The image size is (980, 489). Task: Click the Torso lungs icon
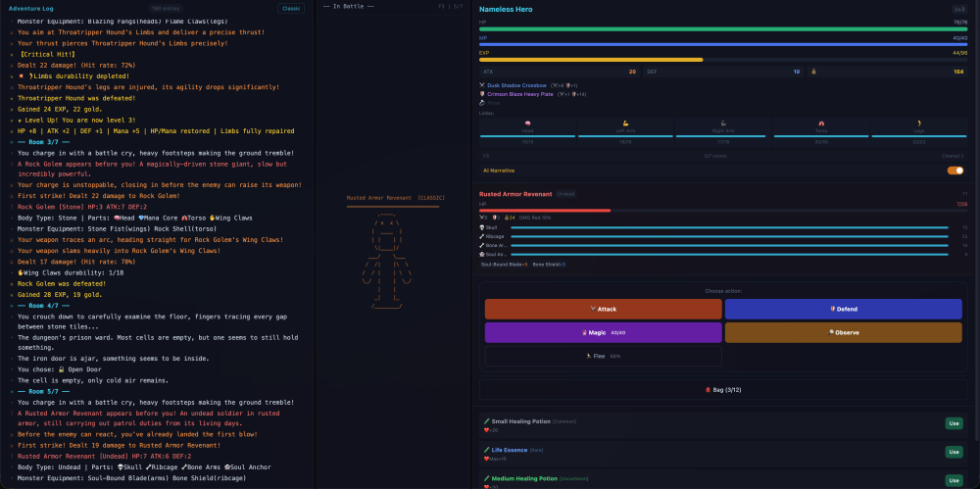pyautogui.click(x=821, y=123)
